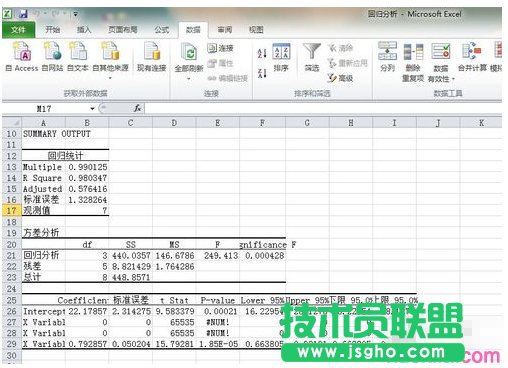Click the Intercept t Stat 9.583379
The image size is (508, 368).
coord(174,311)
